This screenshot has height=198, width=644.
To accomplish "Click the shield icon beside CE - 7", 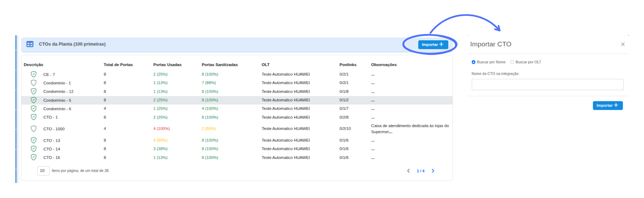I will pyautogui.click(x=33, y=74).
